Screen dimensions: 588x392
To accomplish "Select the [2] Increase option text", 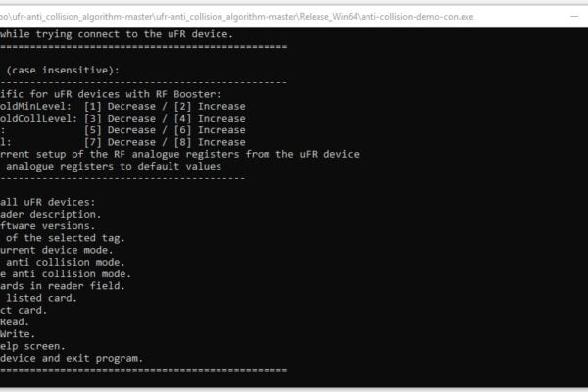I will point(210,106).
